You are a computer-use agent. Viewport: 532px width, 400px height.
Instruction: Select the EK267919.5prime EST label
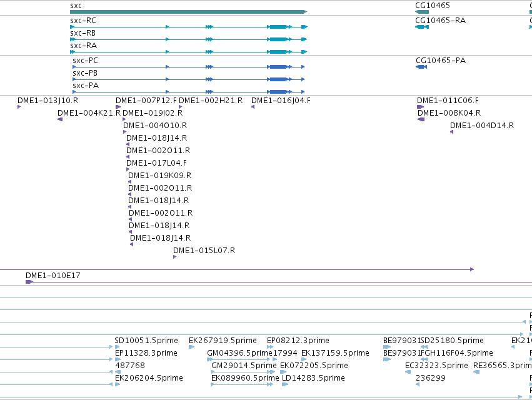pyautogui.click(x=223, y=341)
